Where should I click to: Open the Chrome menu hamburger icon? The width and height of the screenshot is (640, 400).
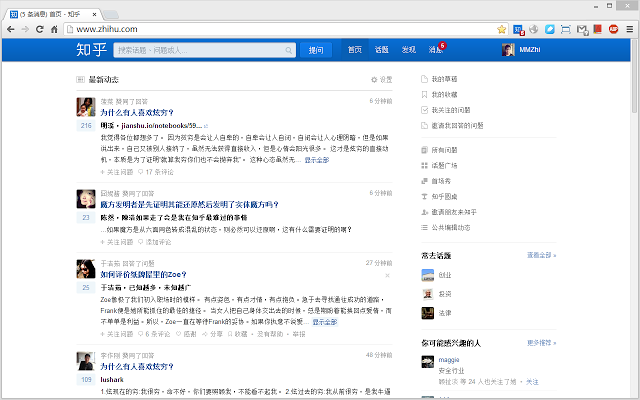(x=627, y=28)
